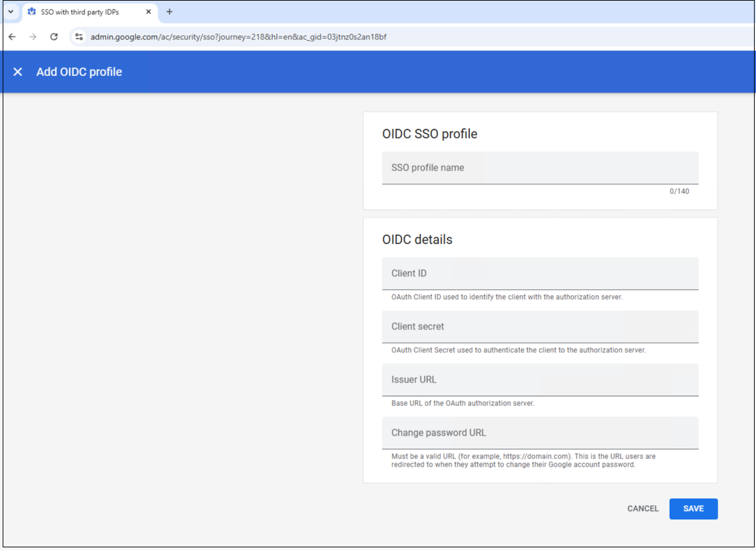The height and width of the screenshot is (550, 756).
Task: Click the Change password URL helper text
Action: tap(523, 461)
